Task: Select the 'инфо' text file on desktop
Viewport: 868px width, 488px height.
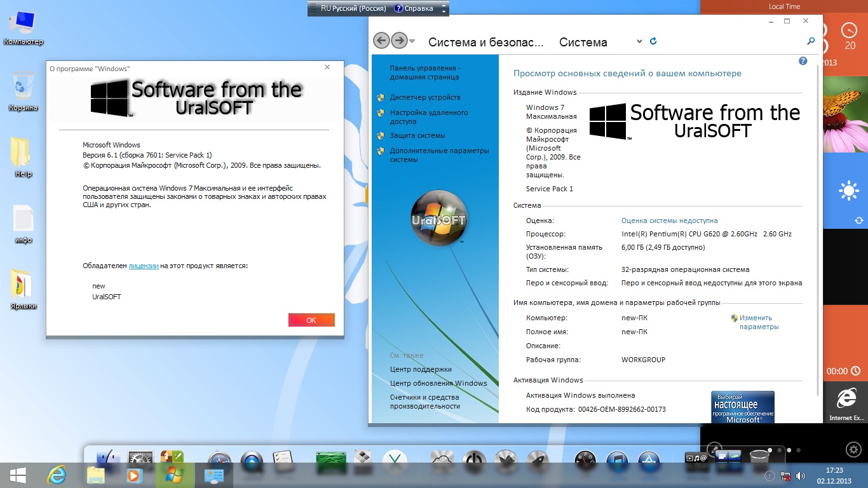Action: pyautogui.click(x=24, y=224)
